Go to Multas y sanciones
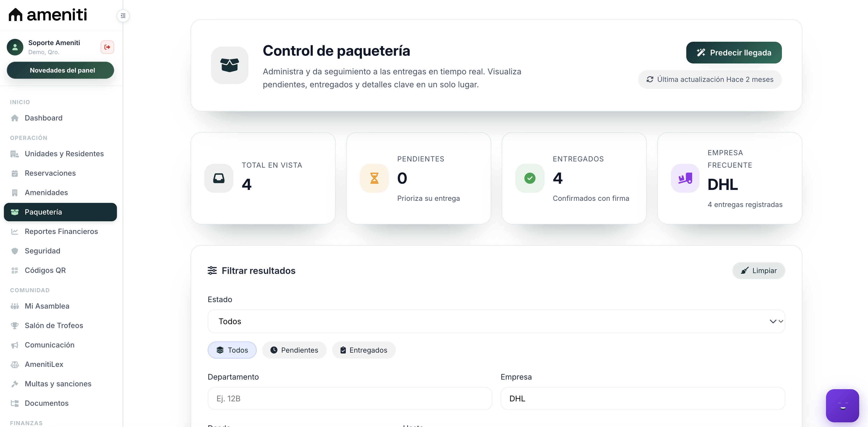Viewport: 868px width, 427px height. pyautogui.click(x=60, y=384)
